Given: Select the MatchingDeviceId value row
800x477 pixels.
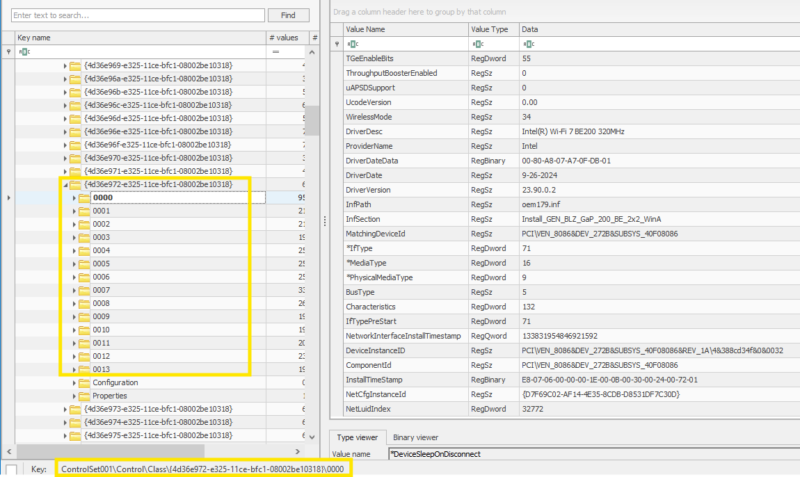Looking at the screenshot, I should point(572,234).
